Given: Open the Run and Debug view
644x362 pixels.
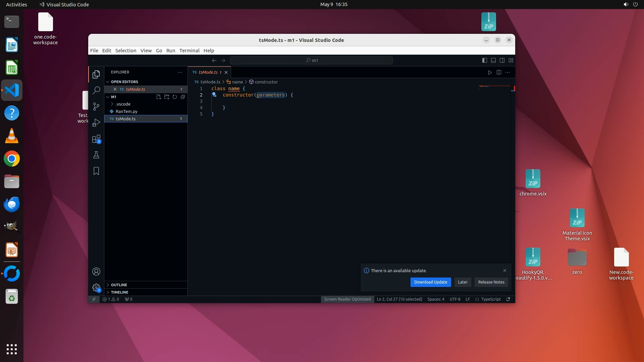Looking at the screenshot, I should tap(96, 123).
